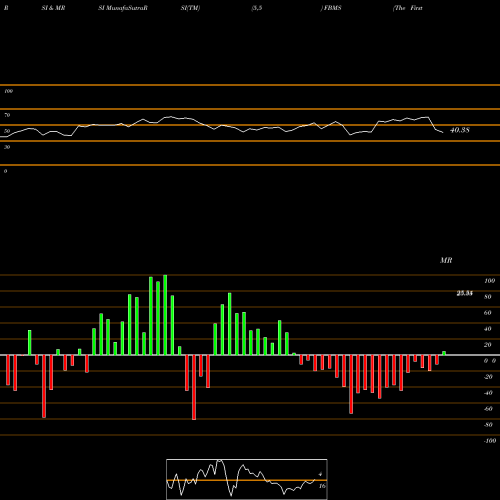Click the RSI axis label 30

7,147
